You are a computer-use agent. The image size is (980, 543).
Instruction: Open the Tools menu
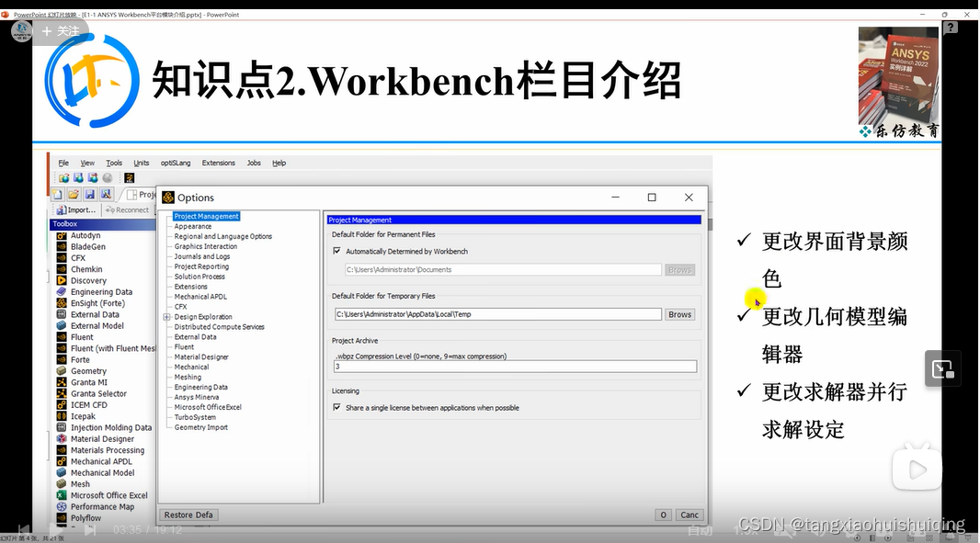click(114, 163)
